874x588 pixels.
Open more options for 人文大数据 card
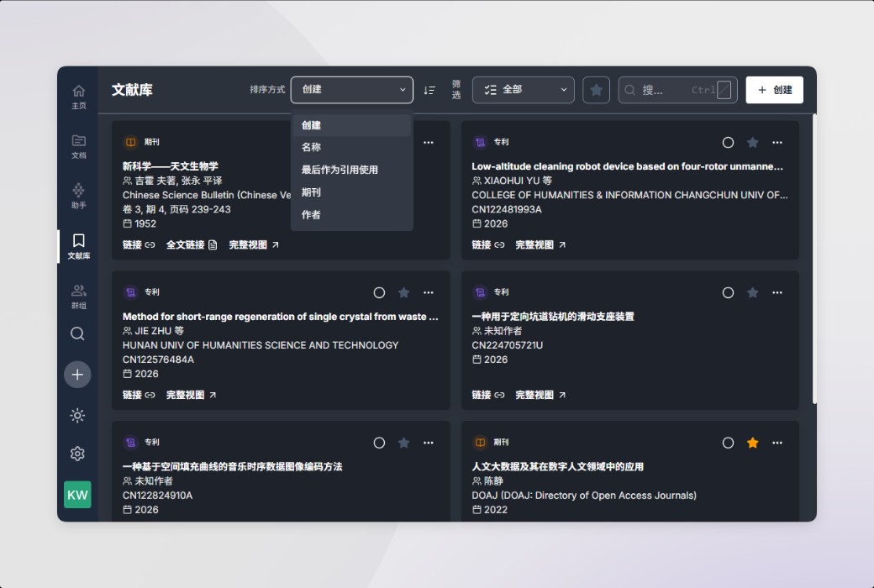click(x=777, y=443)
